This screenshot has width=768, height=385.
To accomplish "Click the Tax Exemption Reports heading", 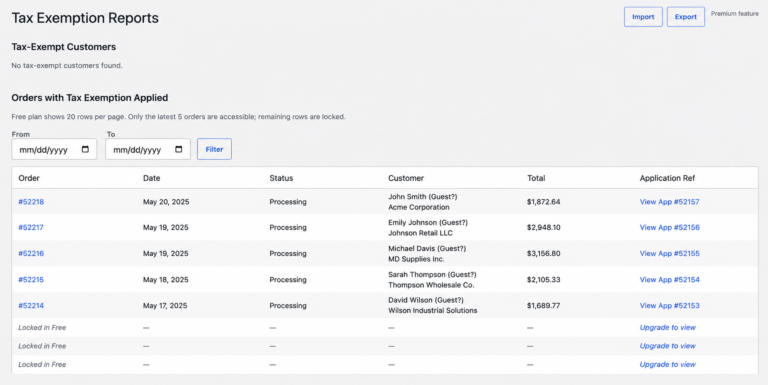I will (x=85, y=18).
